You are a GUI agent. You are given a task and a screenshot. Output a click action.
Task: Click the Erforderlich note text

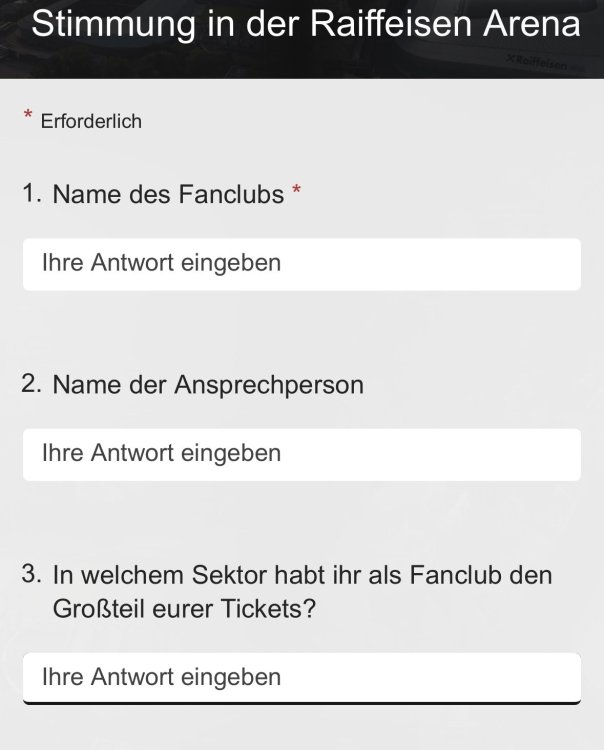(91, 122)
